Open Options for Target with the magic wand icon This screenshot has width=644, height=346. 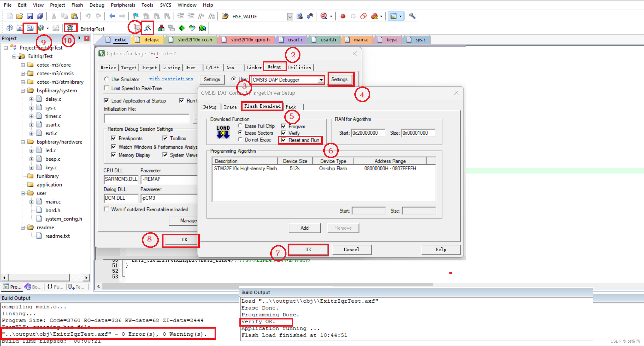coord(148,28)
